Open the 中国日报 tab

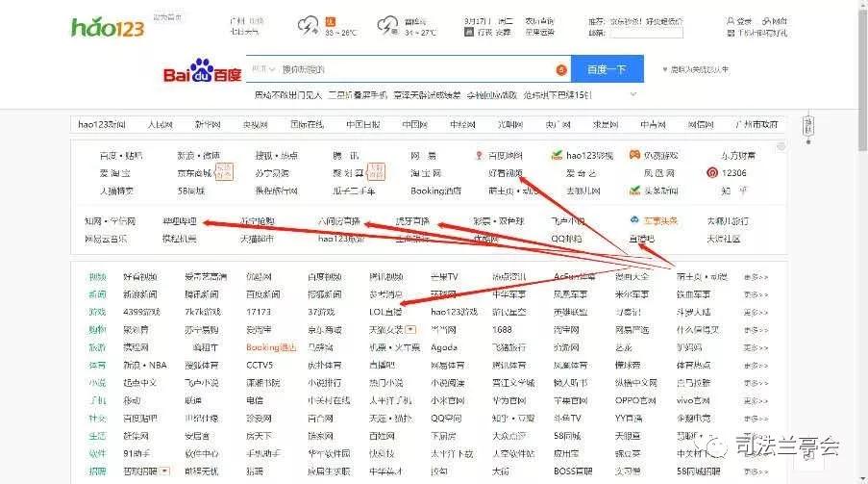click(363, 125)
